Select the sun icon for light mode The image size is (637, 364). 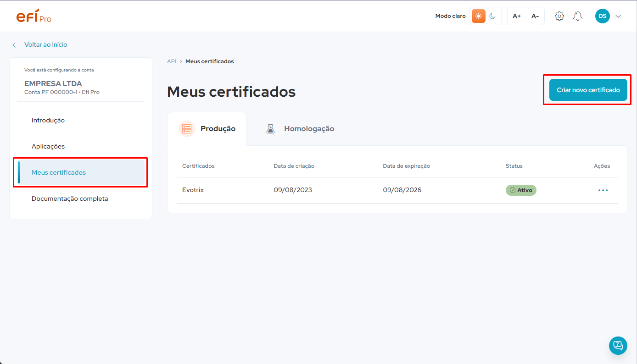[478, 16]
